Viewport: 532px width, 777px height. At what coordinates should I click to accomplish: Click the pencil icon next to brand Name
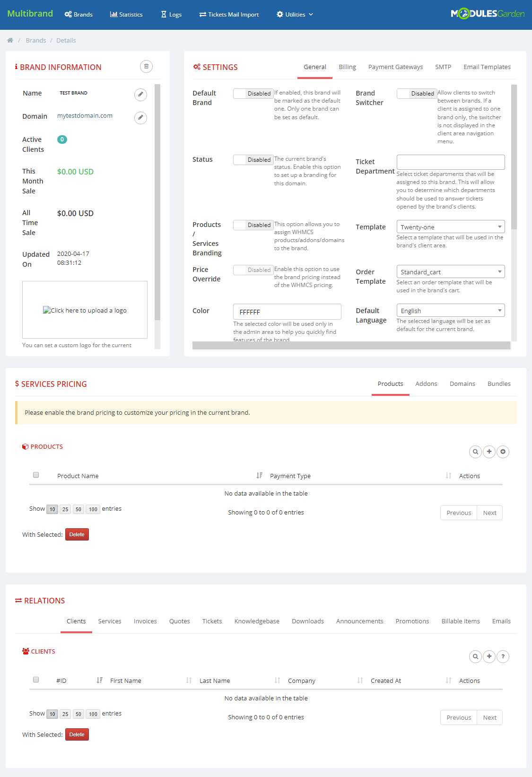(140, 95)
